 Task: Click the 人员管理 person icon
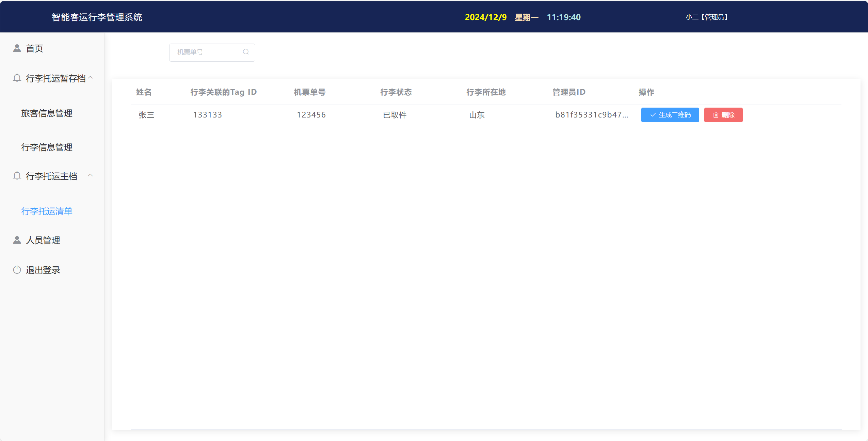click(x=17, y=240)
